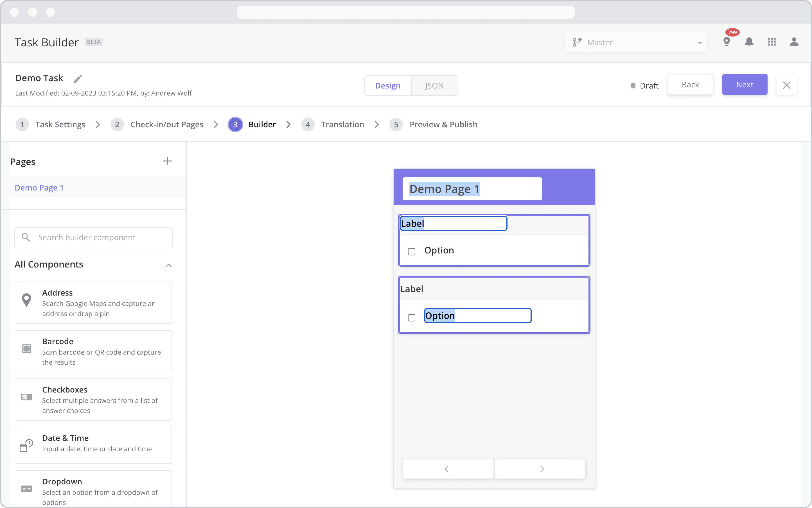This screenshot has height=508, width=812.
Task: Click the first Label text input
Action: (x=453, y=223)
